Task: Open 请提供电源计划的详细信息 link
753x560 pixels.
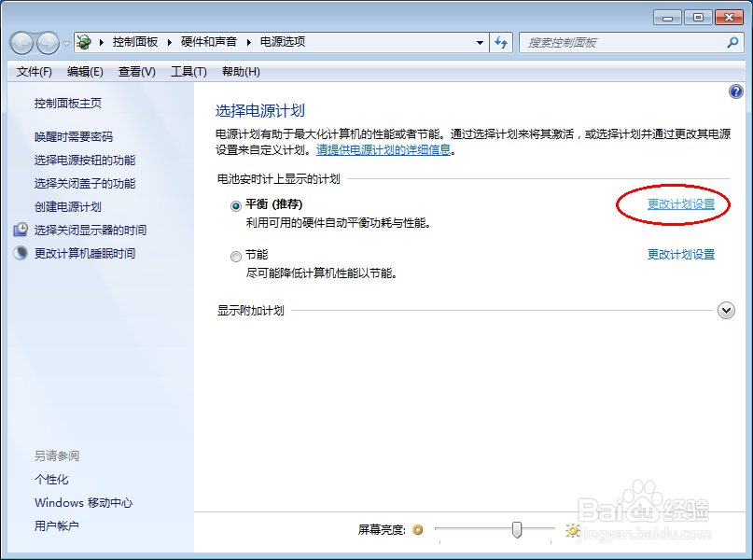Action: click(383, 150)
